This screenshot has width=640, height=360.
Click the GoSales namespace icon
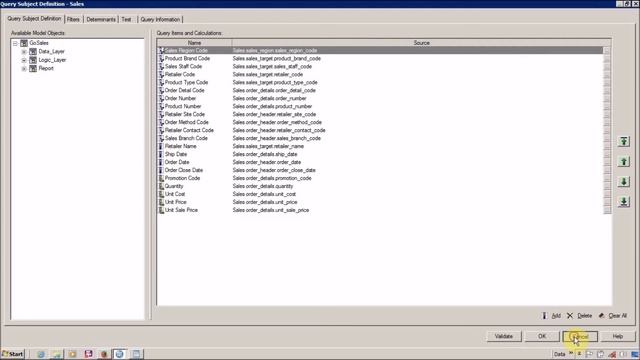click(24, 43)
